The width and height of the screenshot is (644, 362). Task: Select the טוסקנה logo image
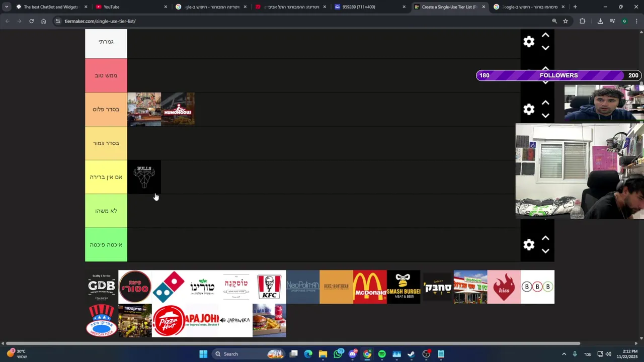235,287
